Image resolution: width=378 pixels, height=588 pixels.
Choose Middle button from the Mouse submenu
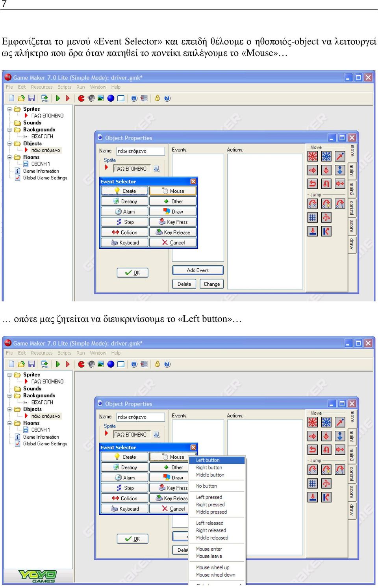click(217, 475)
